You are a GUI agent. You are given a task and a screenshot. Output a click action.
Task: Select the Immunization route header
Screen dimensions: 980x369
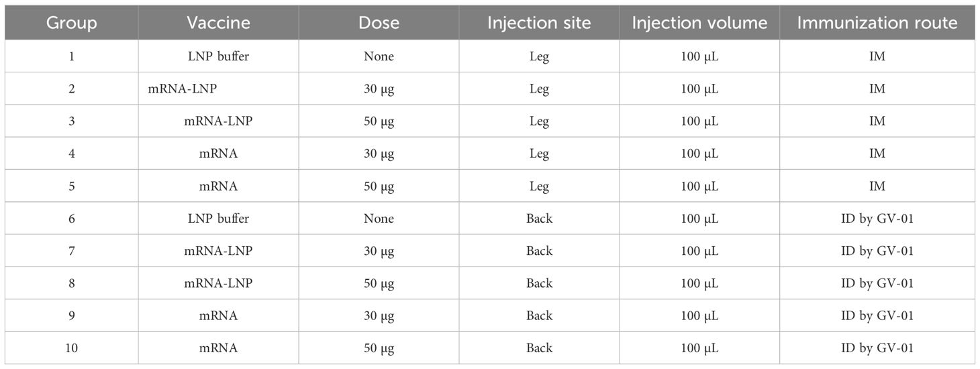877,23
